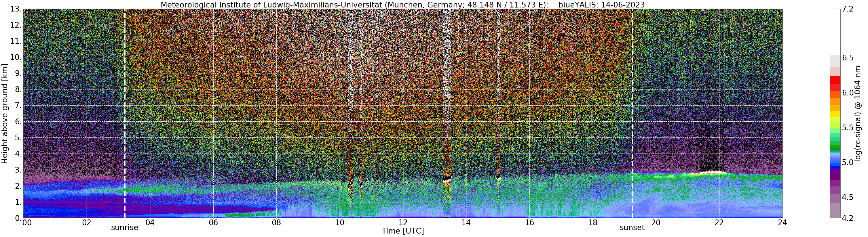The height and width of the screenshot is (237, 868).
Task: Click the '22' time tick label
Action: [x=719, y=223]
